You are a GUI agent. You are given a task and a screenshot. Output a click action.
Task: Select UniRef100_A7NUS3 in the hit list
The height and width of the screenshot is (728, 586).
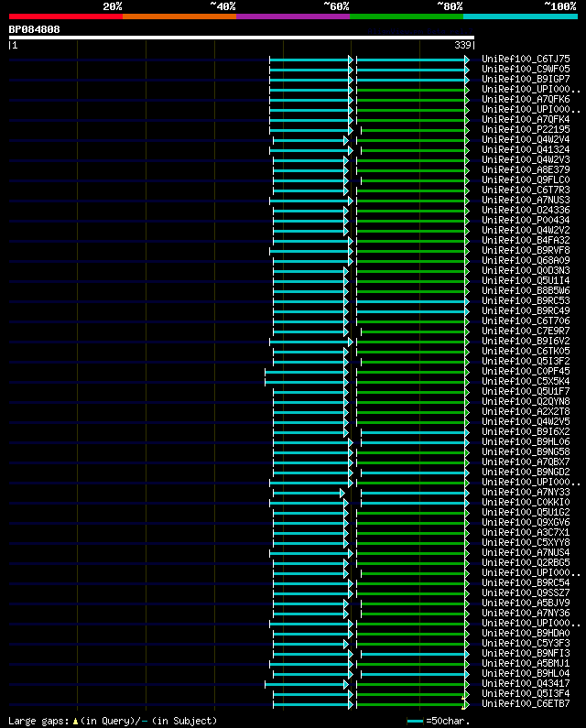(x=526, y=201)
